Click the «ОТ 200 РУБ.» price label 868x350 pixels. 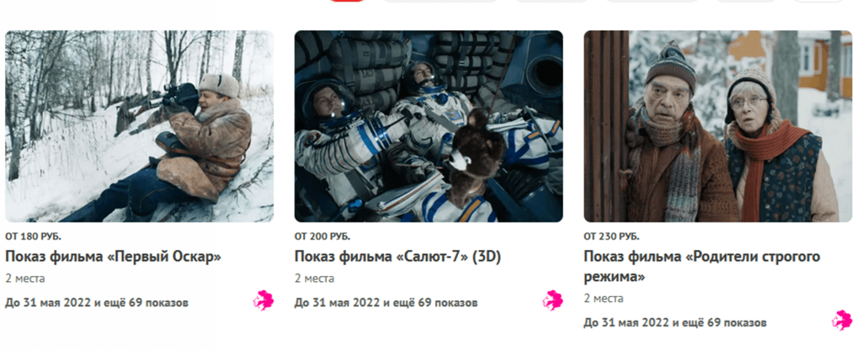tap(322, 237)
